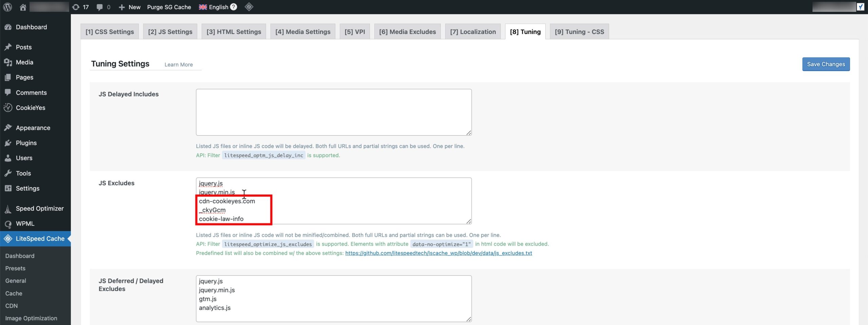Open the updates icon showing 17
Image resolution: width=868 pixels, height=325 pixels.
click(x=76, y=7)
